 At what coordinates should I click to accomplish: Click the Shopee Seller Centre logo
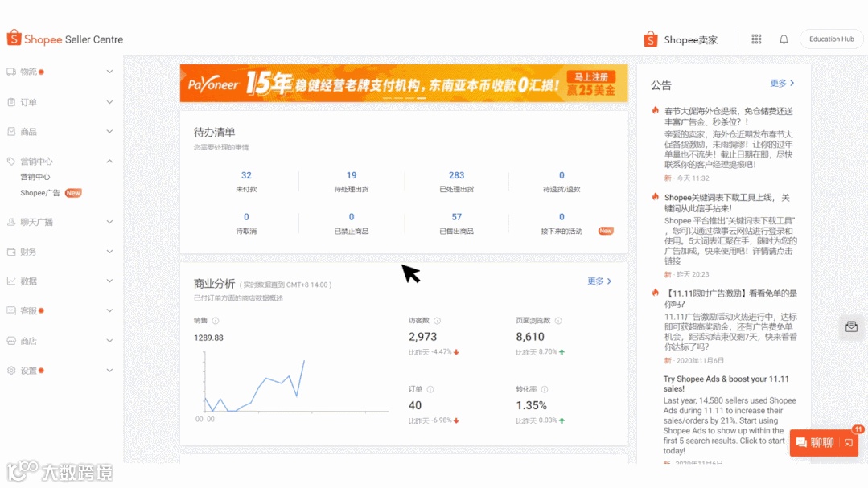pos(65,39)
